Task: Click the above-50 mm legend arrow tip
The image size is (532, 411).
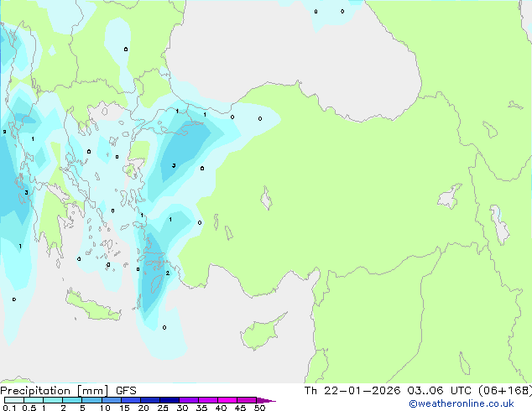Action: (x=266, y=400)
